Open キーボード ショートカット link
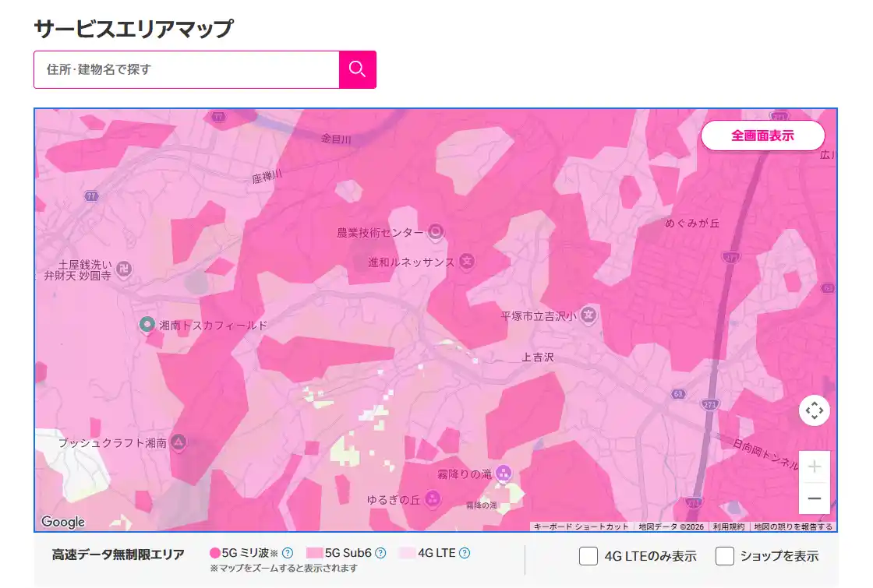Viewport: 873px width, 588px height. click(581, 526)
